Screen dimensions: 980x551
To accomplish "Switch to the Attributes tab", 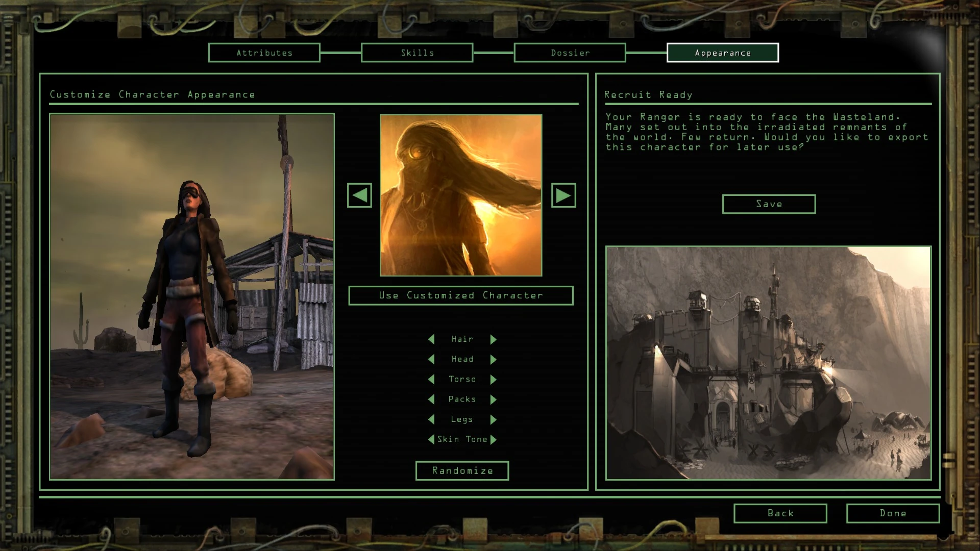I will pos(264,53).
